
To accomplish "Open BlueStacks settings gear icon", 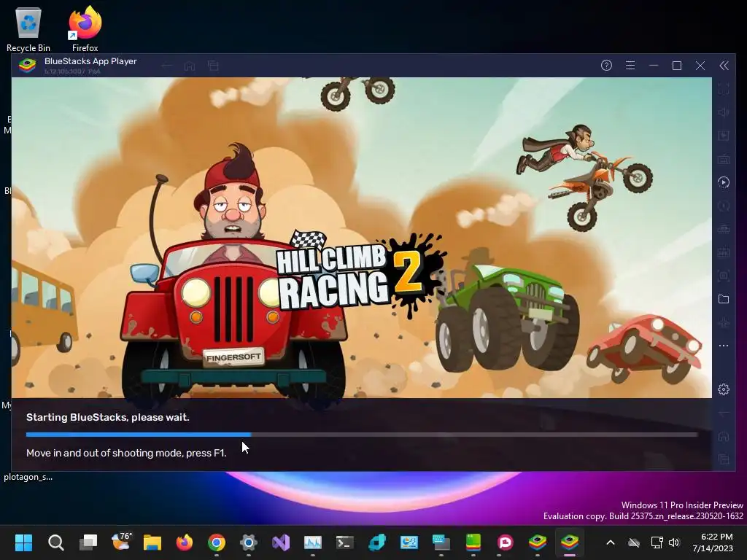I will [x=724, y=389].
